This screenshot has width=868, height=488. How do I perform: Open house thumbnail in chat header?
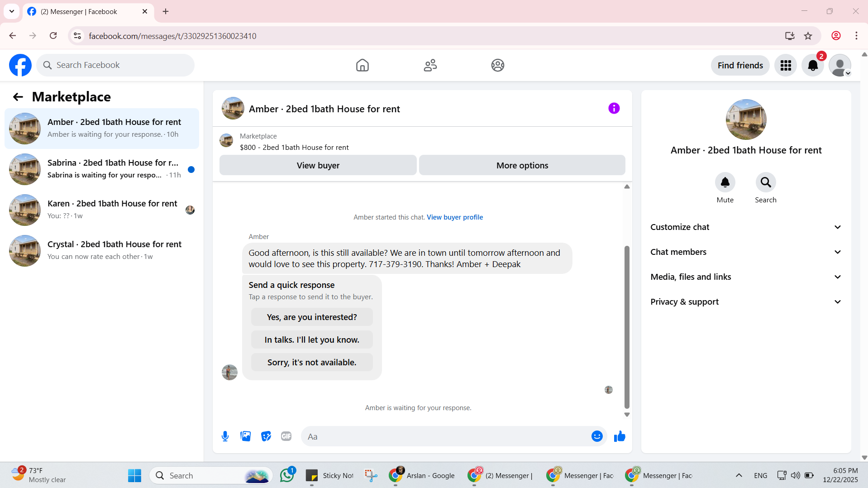(x=233, y=108)
